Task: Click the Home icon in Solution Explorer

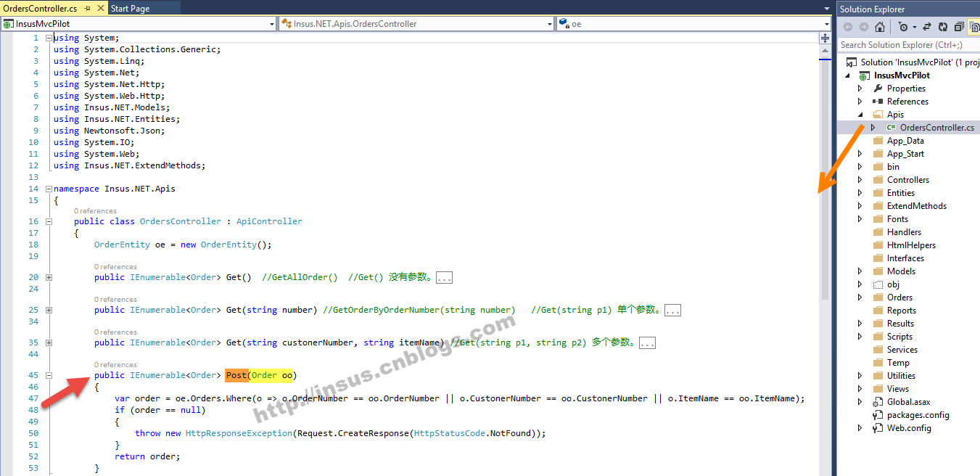Action: [x=880, y=27]
